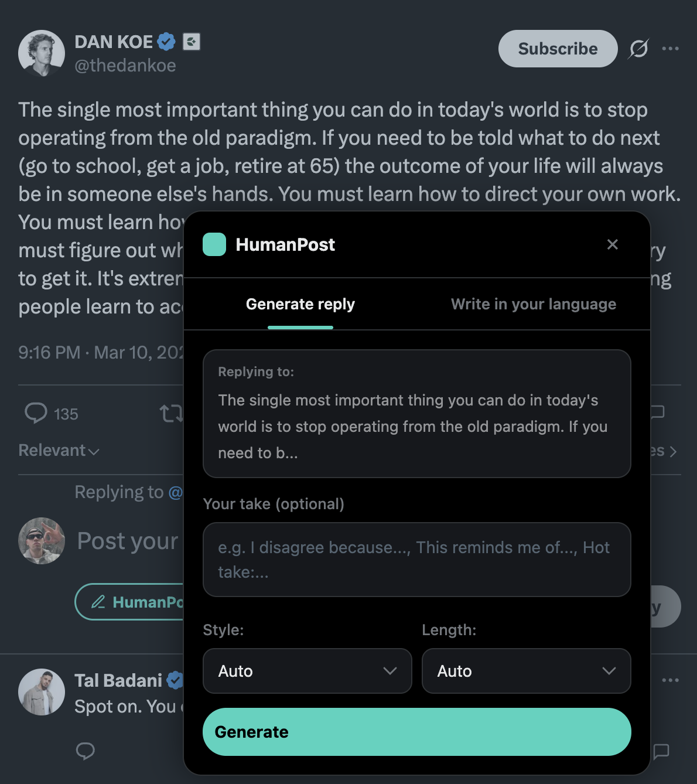
Task: Click the reply bubble showing 135
Action: coord(36,413)
